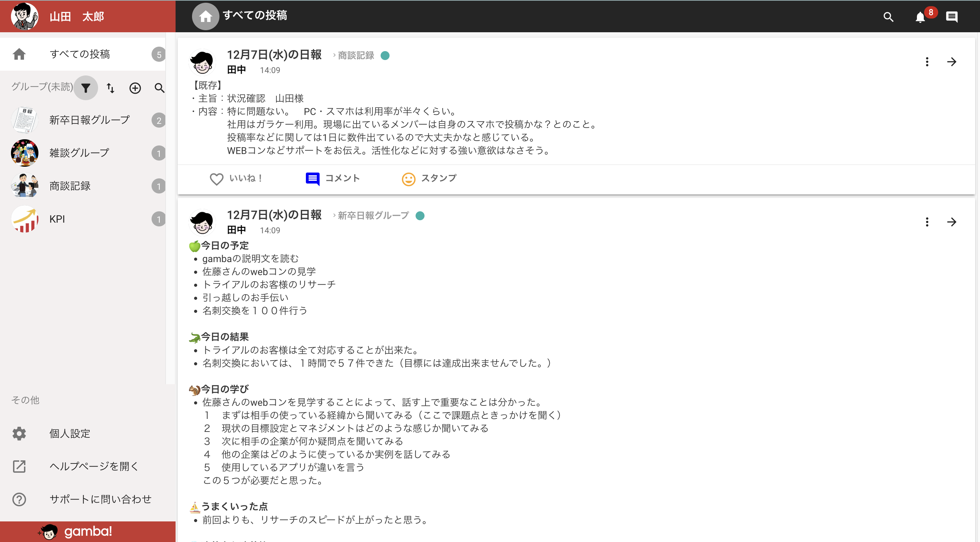The height and width of the screenshot is (542, 980).
Task: Click the すべての投稿 title in the header
Action: tap(255, 15)
